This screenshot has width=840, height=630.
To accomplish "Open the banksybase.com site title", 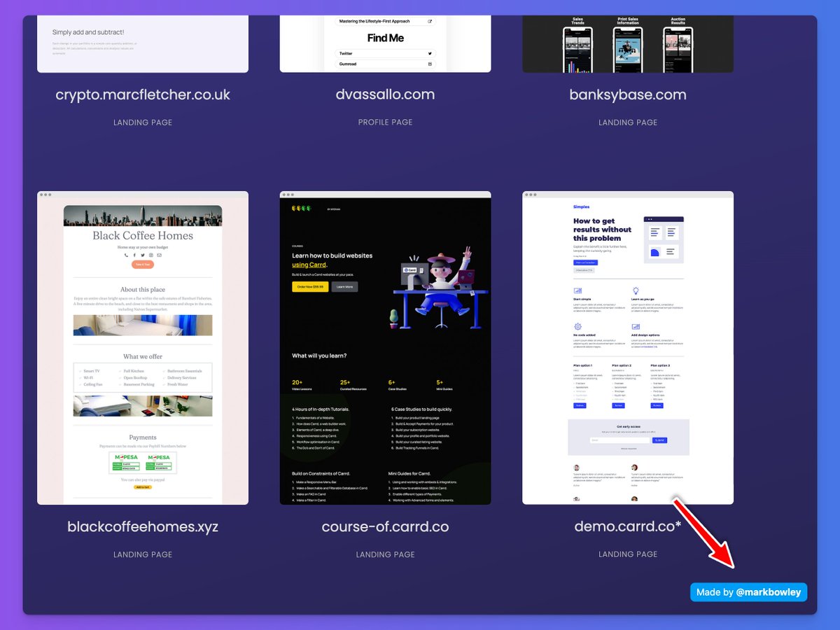I will [628, 94].
